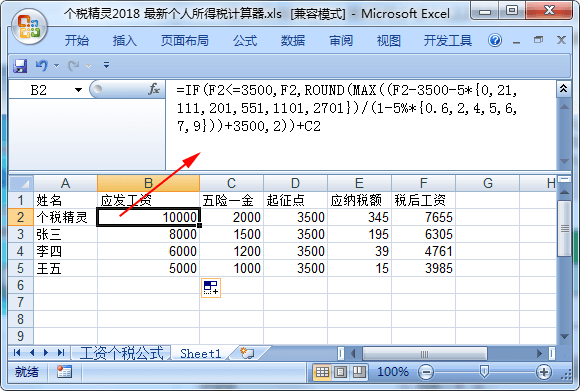Screen dimensions: 580x391
Task: Switch to Normal view in status bar
Action: pyautogui.click(x=322, y=372)
